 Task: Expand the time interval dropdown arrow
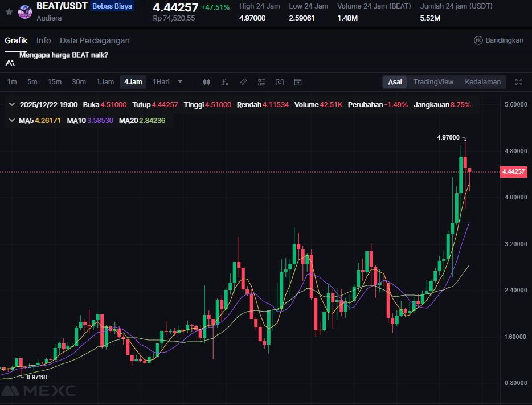coord(181,81)
